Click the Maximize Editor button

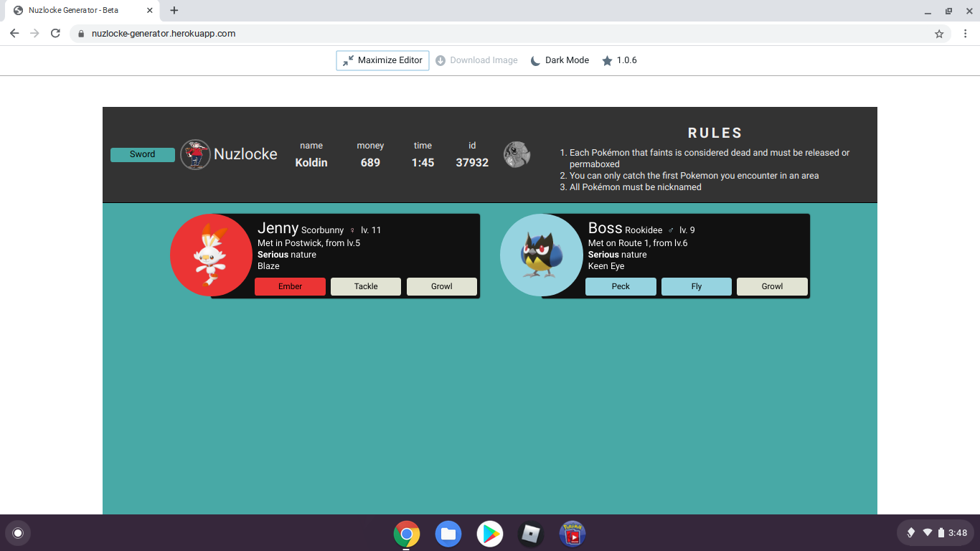coord(382,60)
